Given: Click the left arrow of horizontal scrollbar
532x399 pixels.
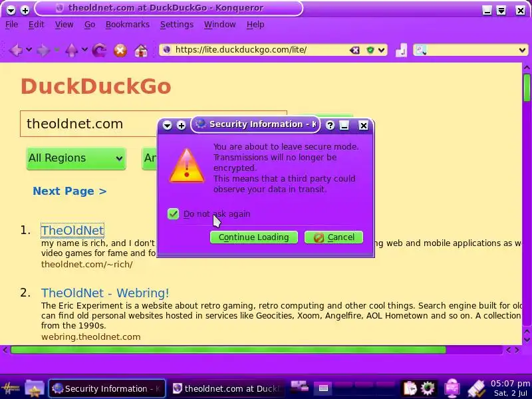Looking at the screenshot, I should [x=5, y=350].
